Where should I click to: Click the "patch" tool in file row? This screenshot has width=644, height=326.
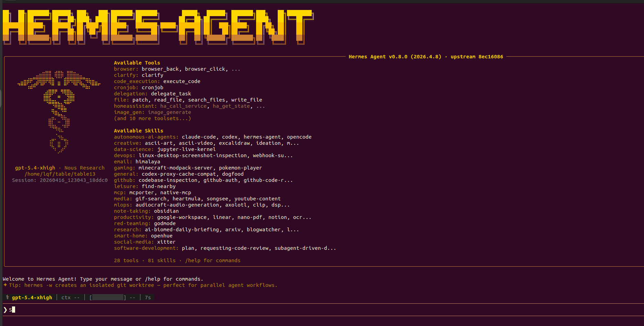click(140, 100)
